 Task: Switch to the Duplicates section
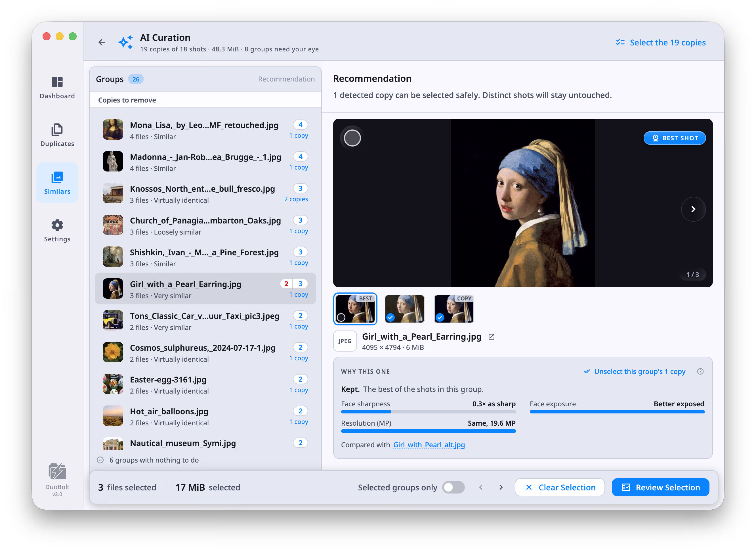(57, 135)
